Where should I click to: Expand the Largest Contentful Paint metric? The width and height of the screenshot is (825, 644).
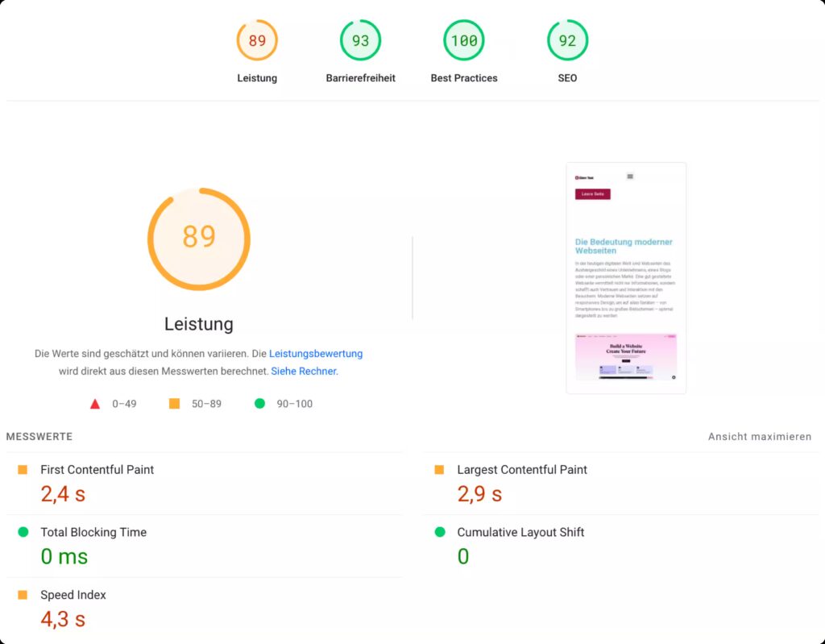pyautogui.click(x=522, y=470)
